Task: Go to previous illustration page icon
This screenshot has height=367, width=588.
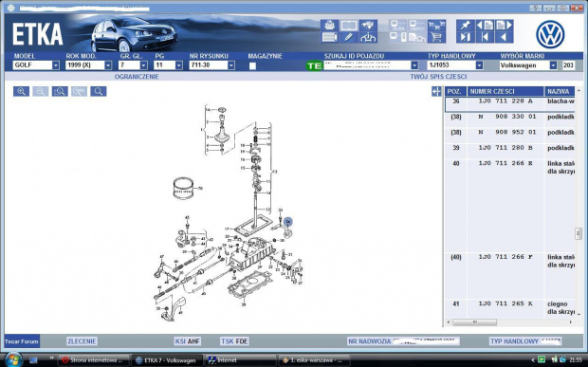Action: point(485,25)
